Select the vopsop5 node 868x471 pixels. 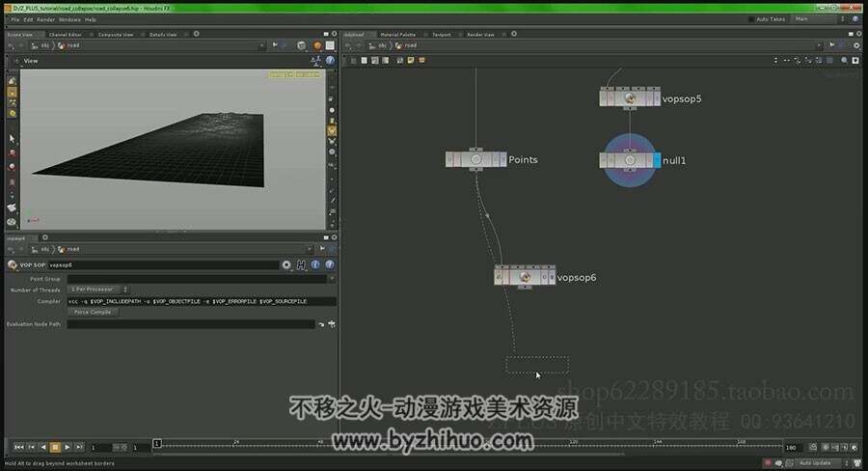630,98
